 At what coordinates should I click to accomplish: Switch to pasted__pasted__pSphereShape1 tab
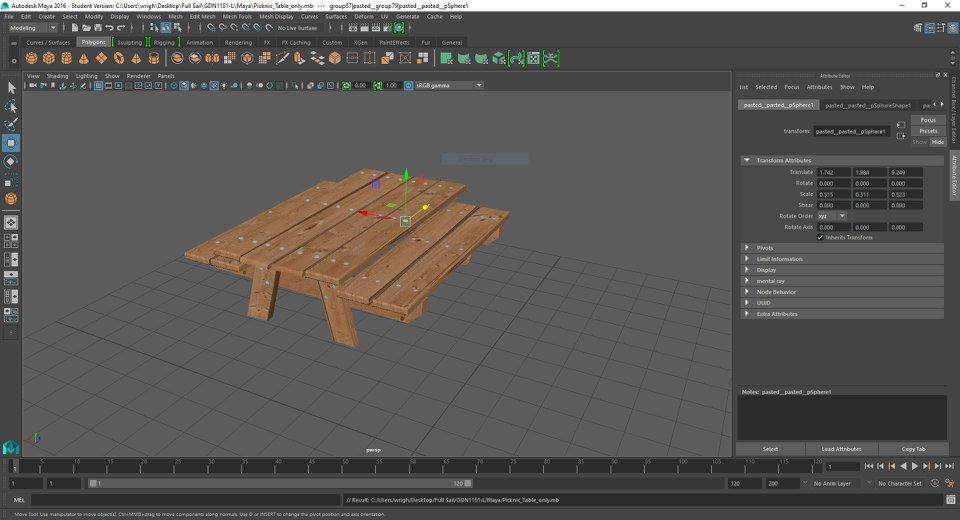pos(868,105)
